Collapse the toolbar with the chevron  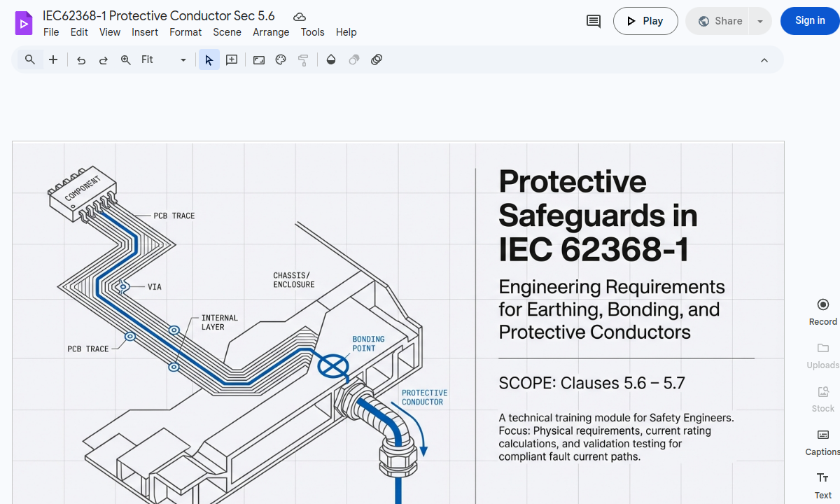click(764, 59)
